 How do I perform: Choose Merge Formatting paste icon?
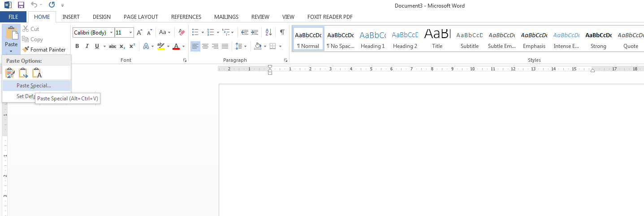click(x=23, y=73)
